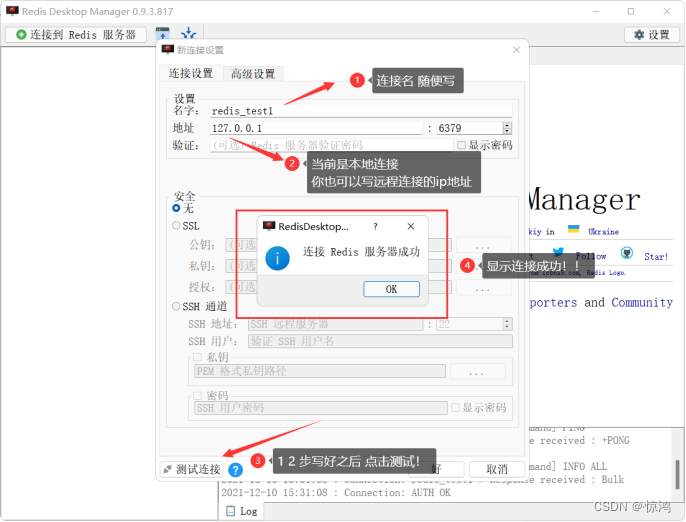Adjust the SSH port 22 stepper

[x=508, y=324]
